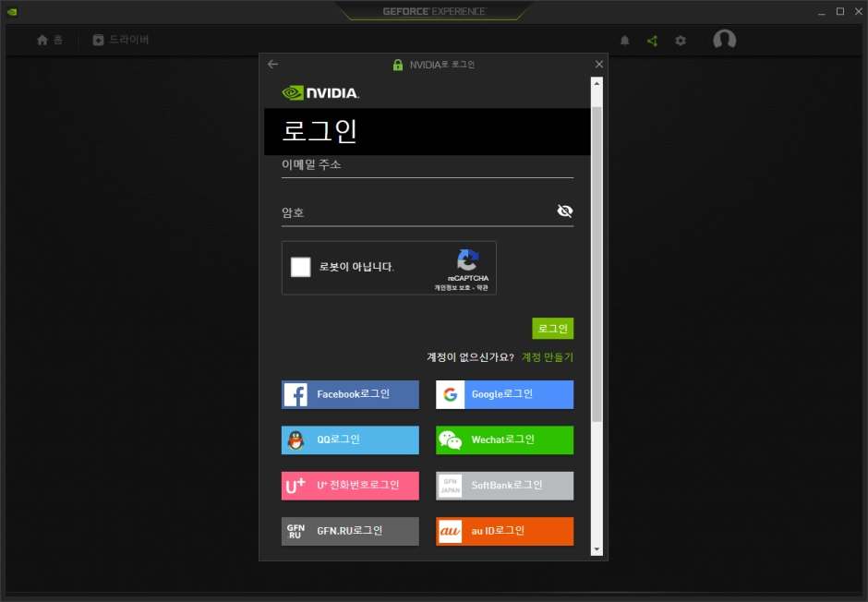Check the 로봇이 아닙니다 reCAPTCHA box

point(301,268)
